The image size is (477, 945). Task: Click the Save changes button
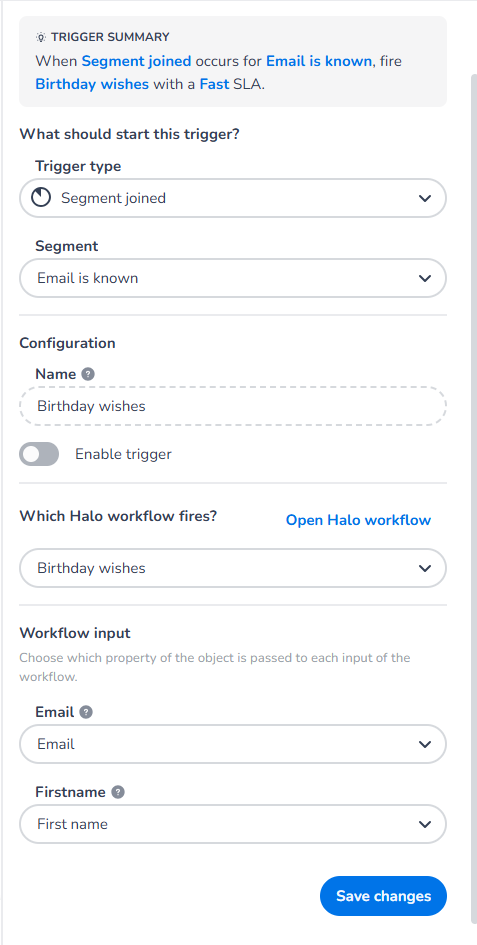point(384,896)
